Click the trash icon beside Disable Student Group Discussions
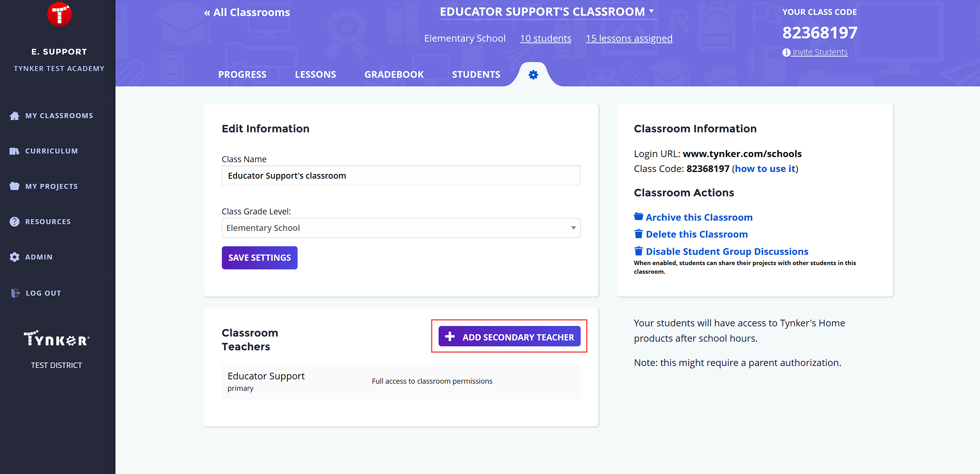The width and height of the screenshot is (980, 474). point(639,251)
